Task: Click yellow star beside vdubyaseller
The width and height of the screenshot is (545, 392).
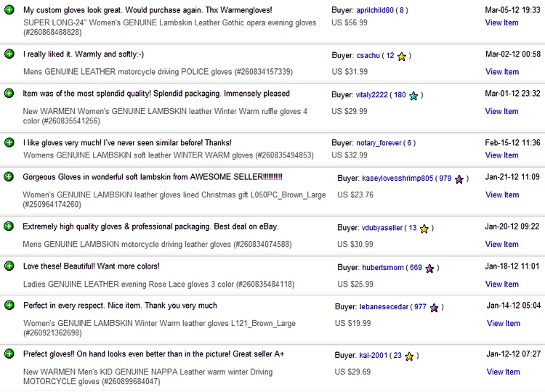Action: [x=424, y=229]
